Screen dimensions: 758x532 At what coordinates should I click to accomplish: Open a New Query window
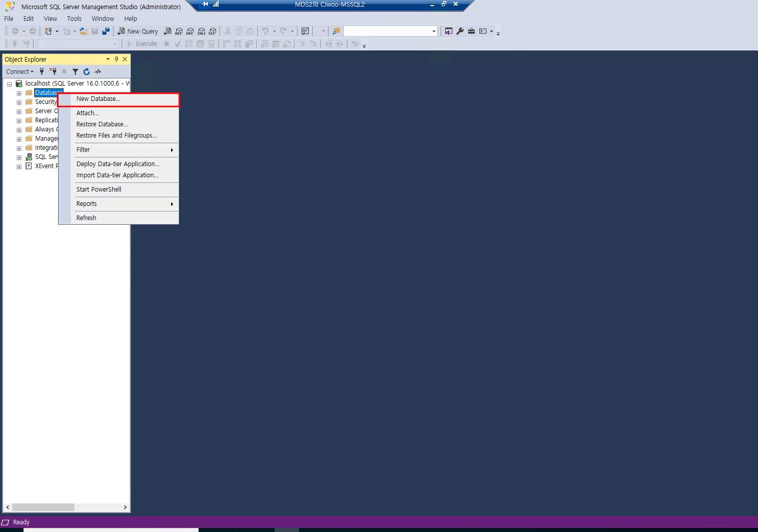point(138,31)
